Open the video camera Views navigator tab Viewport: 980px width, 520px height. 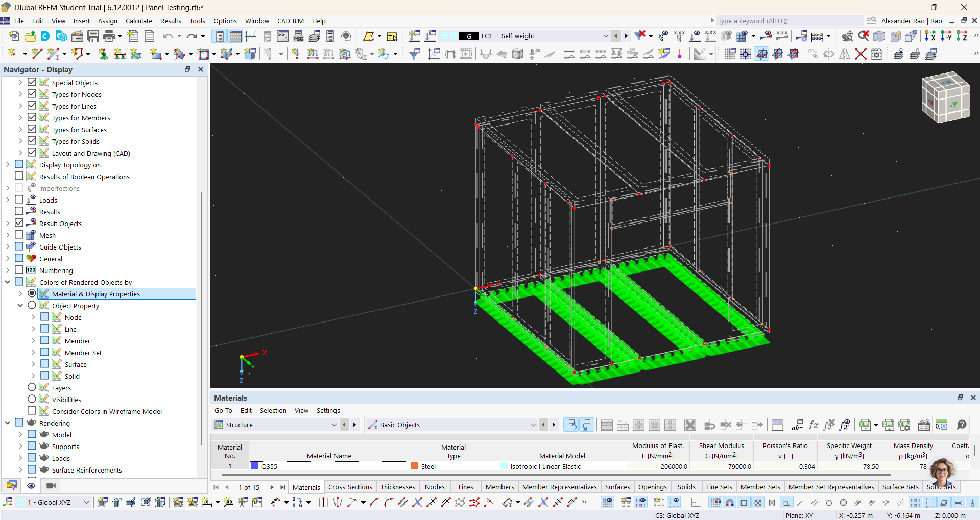click(x=51, y=485)
